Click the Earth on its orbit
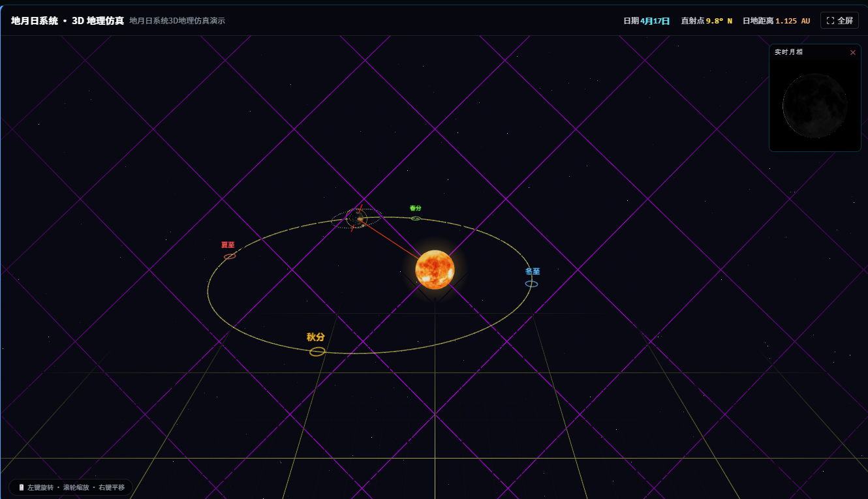The image size is (868, 499). click(357, 219)
